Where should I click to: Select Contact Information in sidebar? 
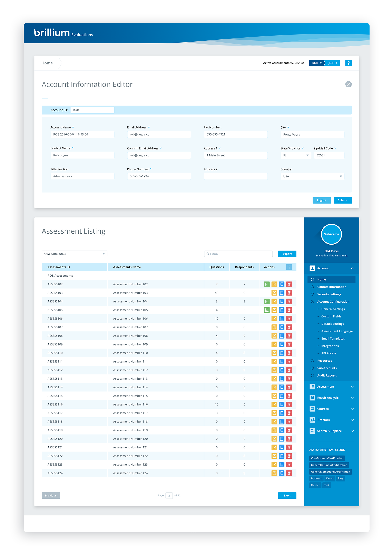coord(332,287)
